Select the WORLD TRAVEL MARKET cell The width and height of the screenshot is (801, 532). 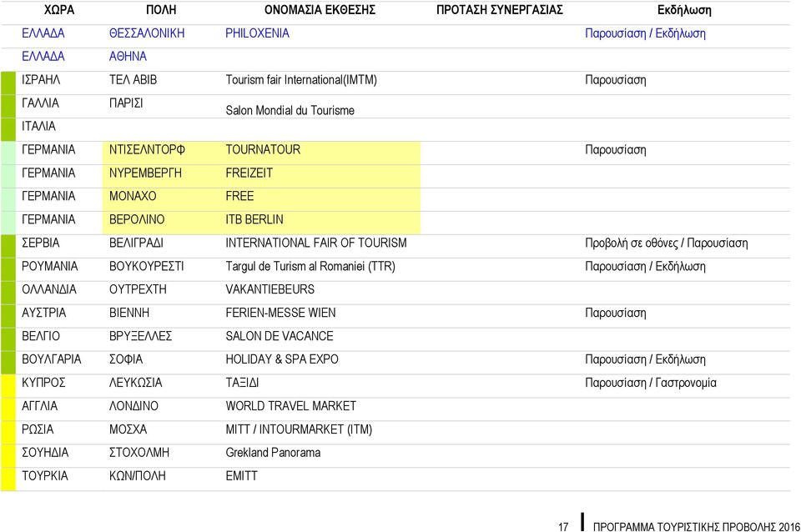pyautogui.click(x=290, y=406)
